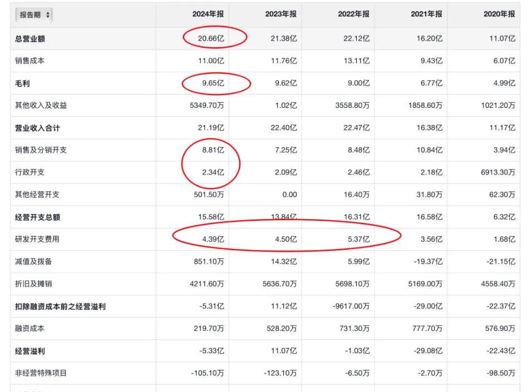Click the 11.00亿 sales cost value

click(x=211, y=61)
